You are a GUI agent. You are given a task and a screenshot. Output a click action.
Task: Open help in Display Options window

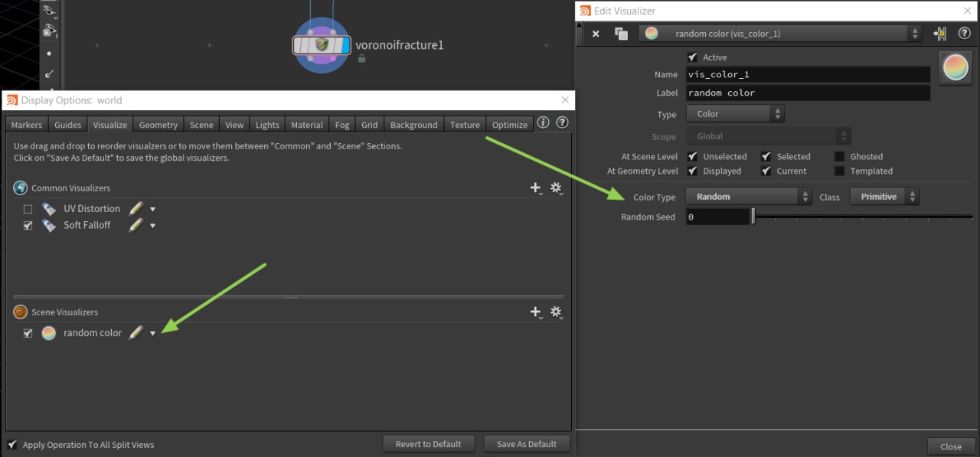(562, 122)
